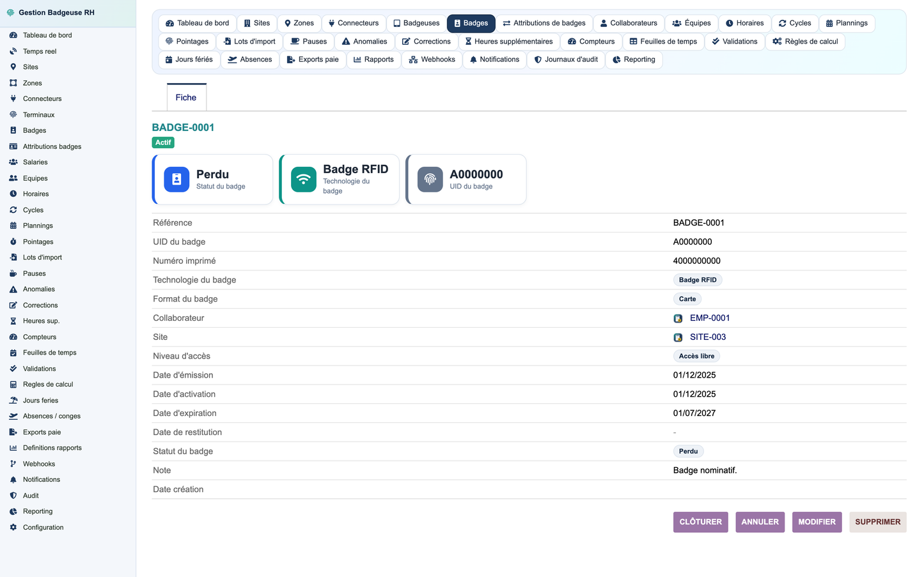This screenshot has height=577, width=924.
Task: Open Cycles in the sidebar
Action: [33, 210]
